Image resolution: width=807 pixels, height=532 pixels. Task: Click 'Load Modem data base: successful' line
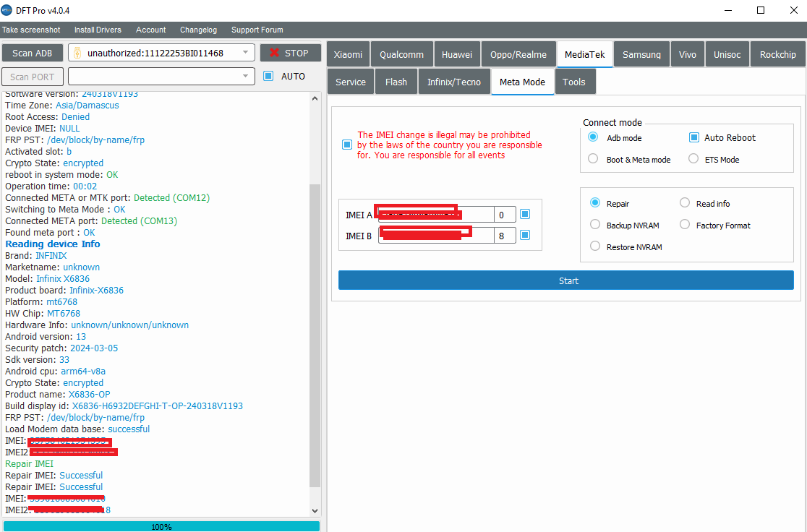(x=77, y=429)
